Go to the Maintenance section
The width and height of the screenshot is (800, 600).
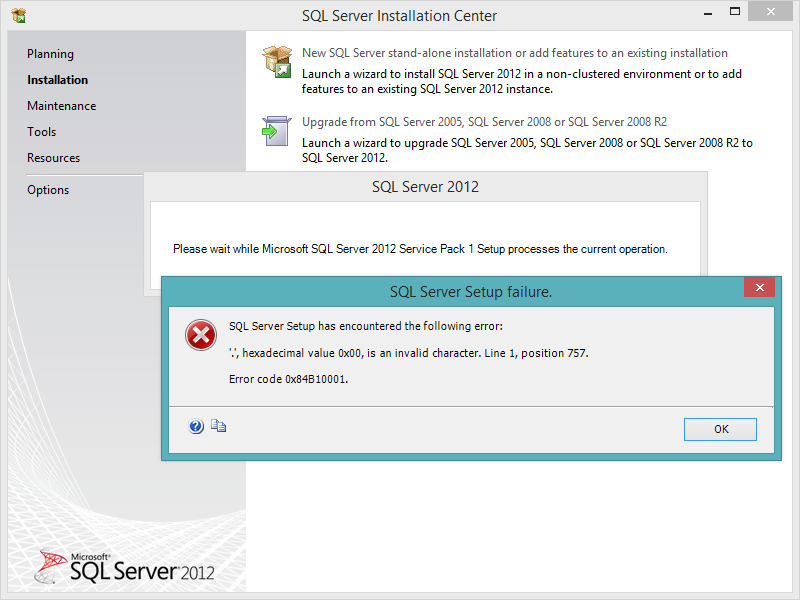[x=62, y=106]
